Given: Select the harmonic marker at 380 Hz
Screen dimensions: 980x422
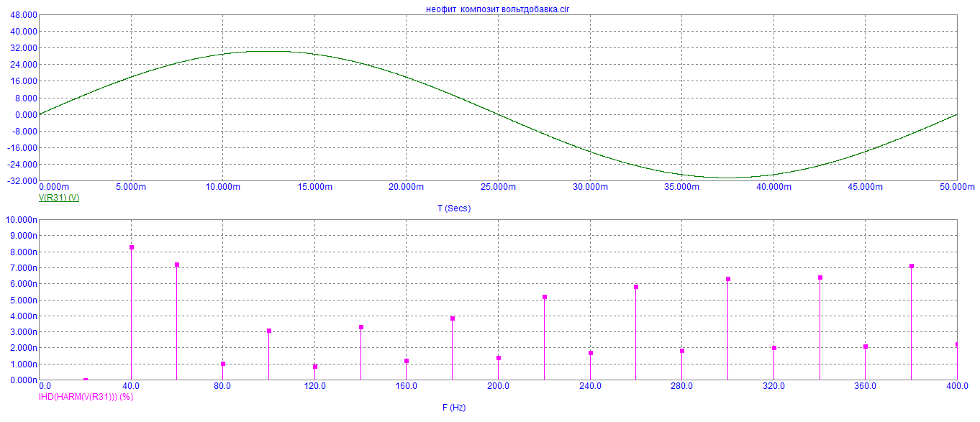Looking at the screenshot, I should [x=912, y=266].
